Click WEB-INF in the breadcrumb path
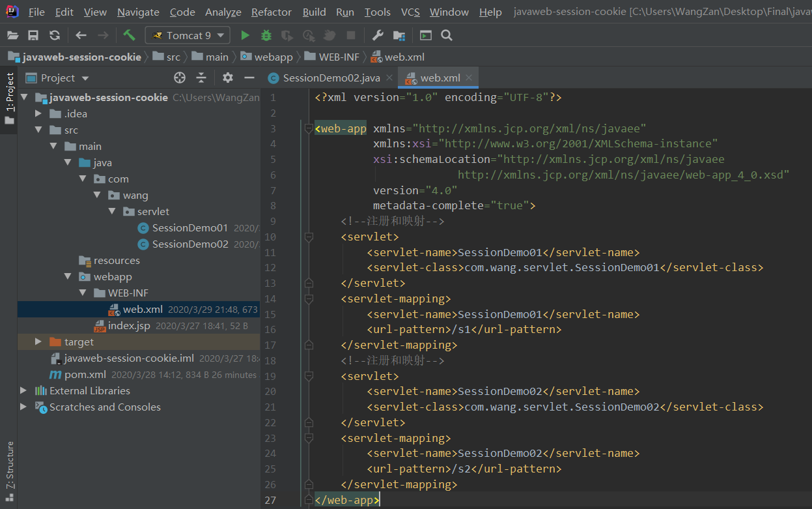 pyautogui.click(x=335, y=57)
